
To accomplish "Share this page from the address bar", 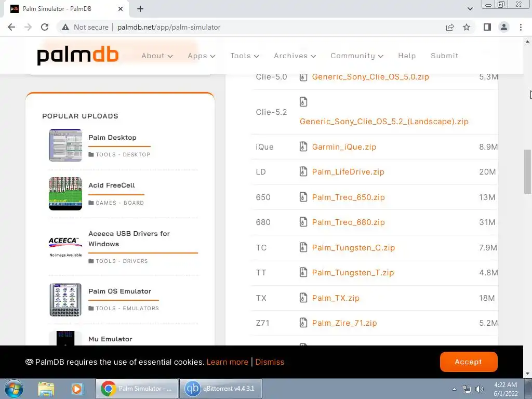I will click(x=450, y=27).
